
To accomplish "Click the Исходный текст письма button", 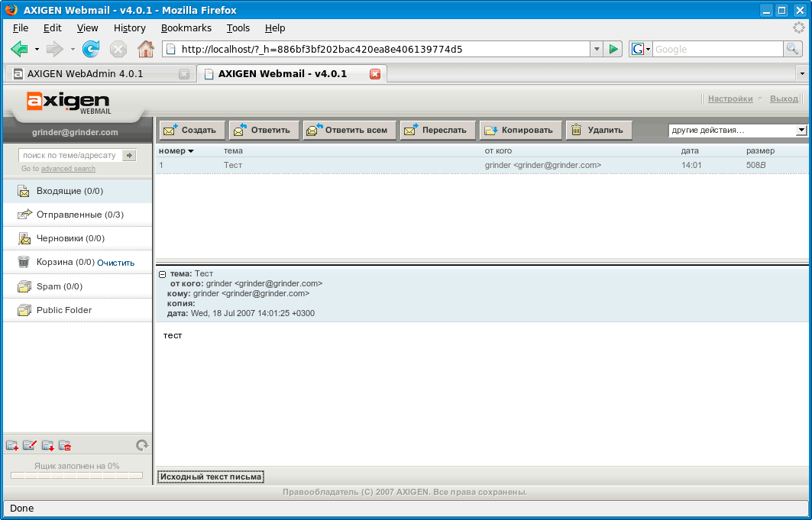I will (211, 476).
